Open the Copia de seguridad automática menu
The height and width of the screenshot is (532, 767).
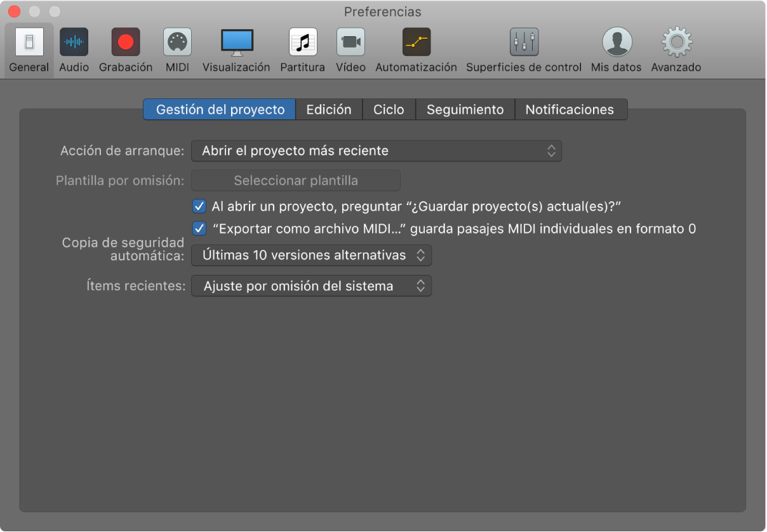click(311, 255)
